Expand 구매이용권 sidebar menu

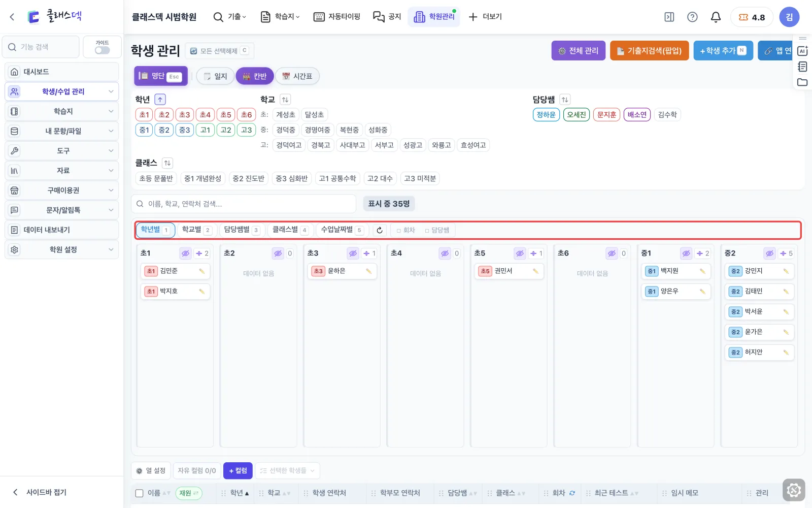point(62,190)
